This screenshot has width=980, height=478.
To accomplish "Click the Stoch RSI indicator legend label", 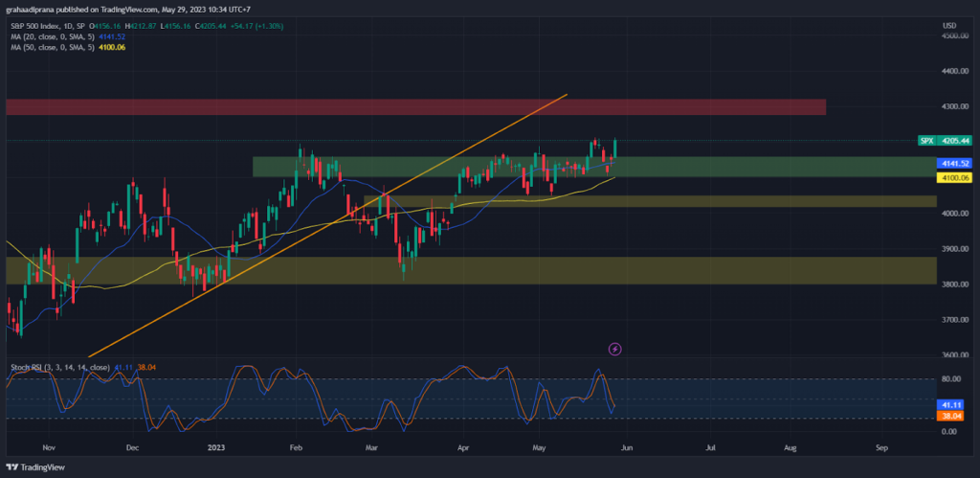I will pyautogui.click(x=60, y=367).
